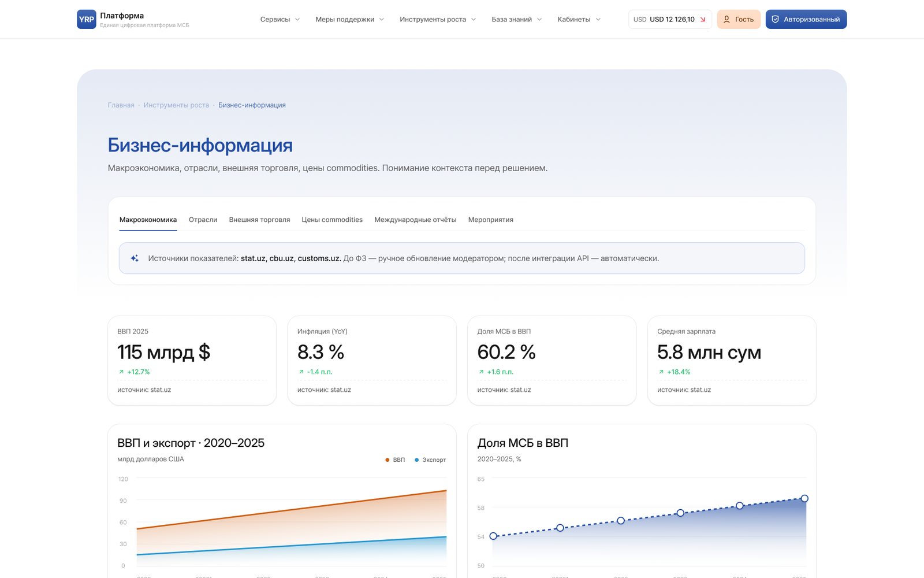This screenshot has width=924, height=578.
Task: Expand the База знаний menu chevron
Action: pyautogui.click(x=539, y=19)
